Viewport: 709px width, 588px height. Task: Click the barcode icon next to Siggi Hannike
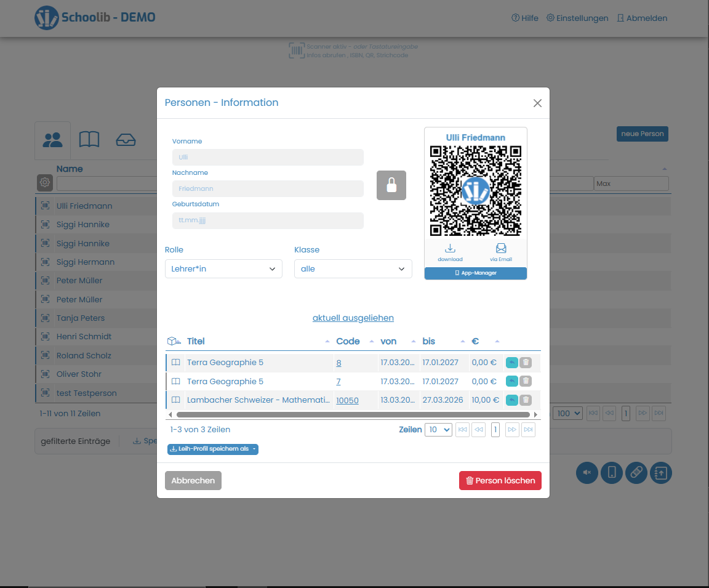click(x=45, y=224)
